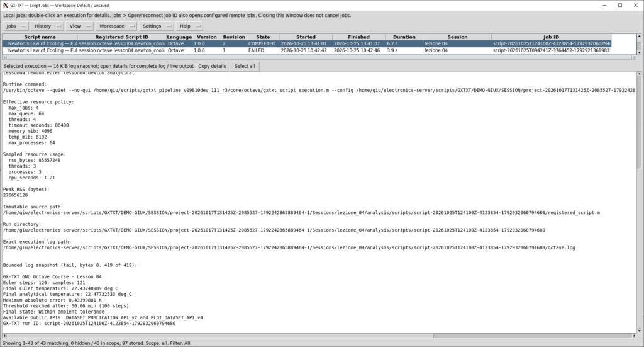Screen dimensions: 644x347
Task: Click log horizontal scrollbar right arrow
Action: pos(634,336)
